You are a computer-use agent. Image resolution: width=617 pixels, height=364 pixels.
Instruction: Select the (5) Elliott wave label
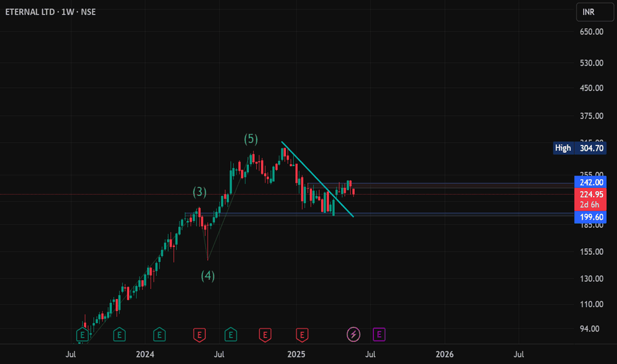click(251, 139)
